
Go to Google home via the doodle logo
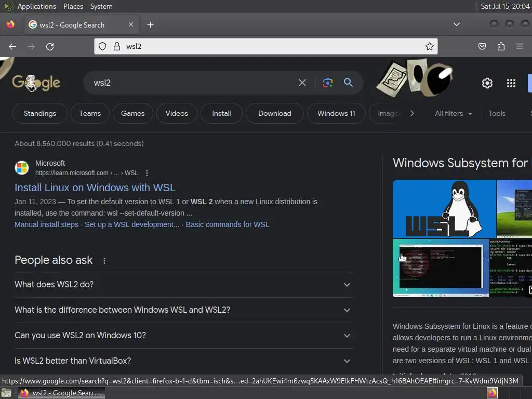click(x=36, y=83)
